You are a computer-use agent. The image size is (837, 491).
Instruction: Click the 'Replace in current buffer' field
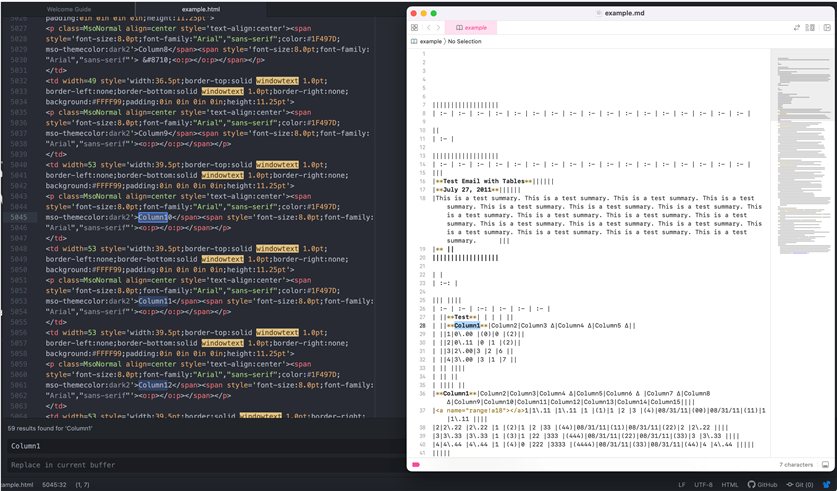(x=200, y=466)
